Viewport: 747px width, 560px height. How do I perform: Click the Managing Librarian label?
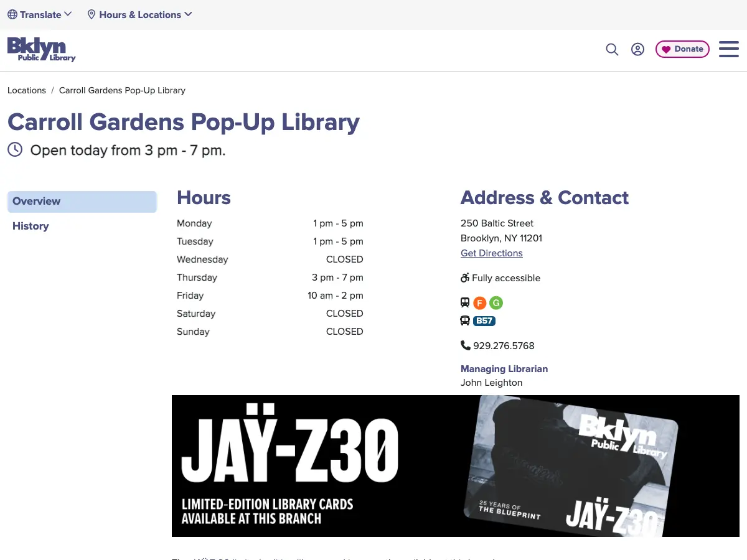[x=504, y=369]
